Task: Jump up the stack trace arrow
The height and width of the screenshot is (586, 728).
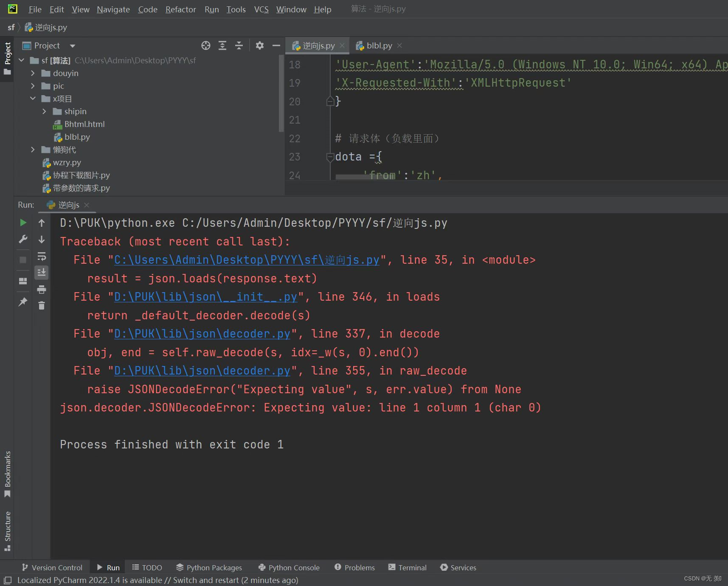Action: (42, 223)
